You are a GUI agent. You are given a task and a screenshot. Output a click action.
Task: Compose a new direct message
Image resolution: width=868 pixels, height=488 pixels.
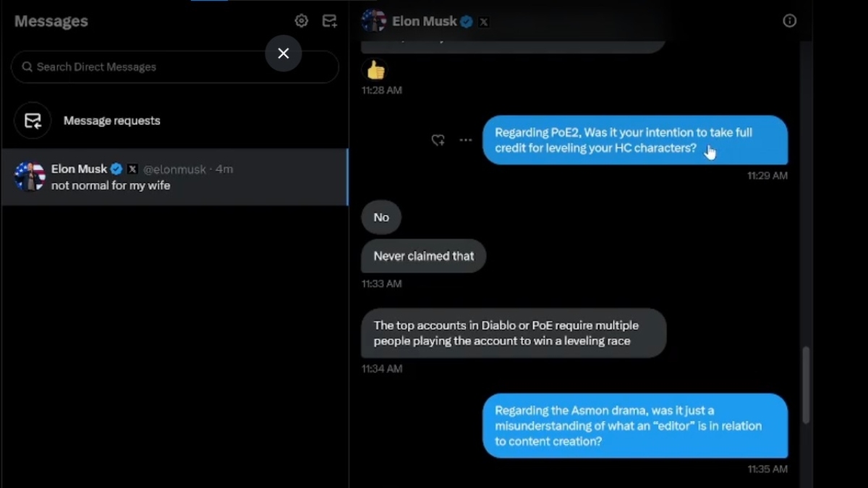(329, 20)
